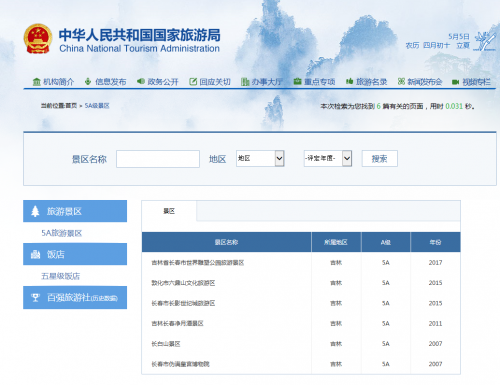Expand the 评定年度 year dropdown

click(x=328, y=158)
